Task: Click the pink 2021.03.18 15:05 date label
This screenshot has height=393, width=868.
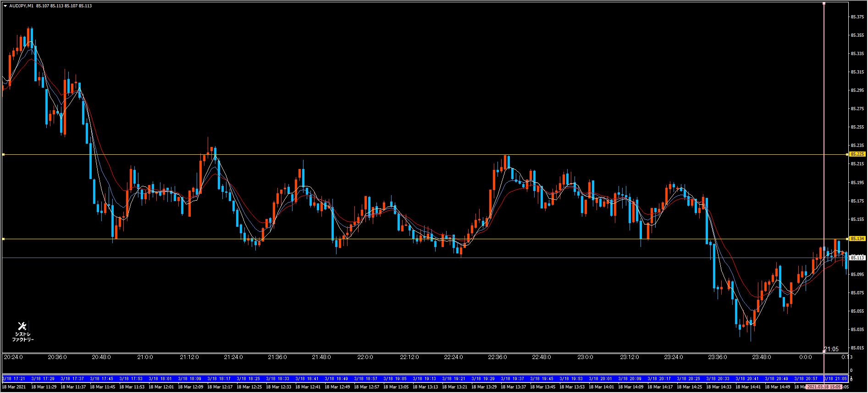Action: pos(824,387)
